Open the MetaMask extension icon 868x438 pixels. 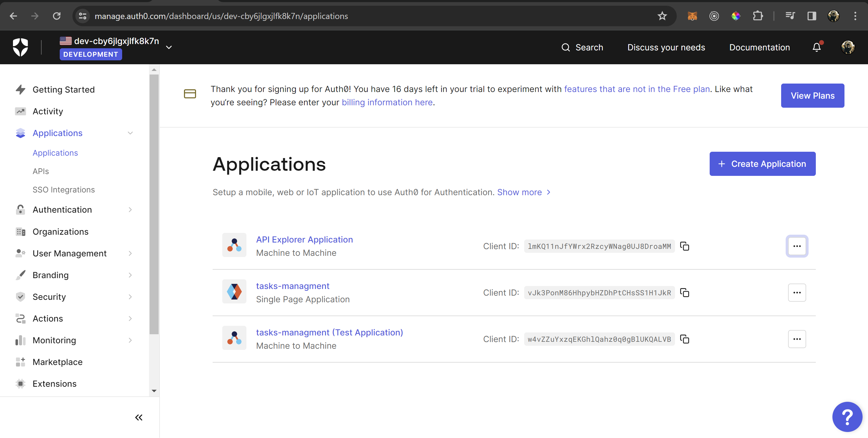click(692, 16)
